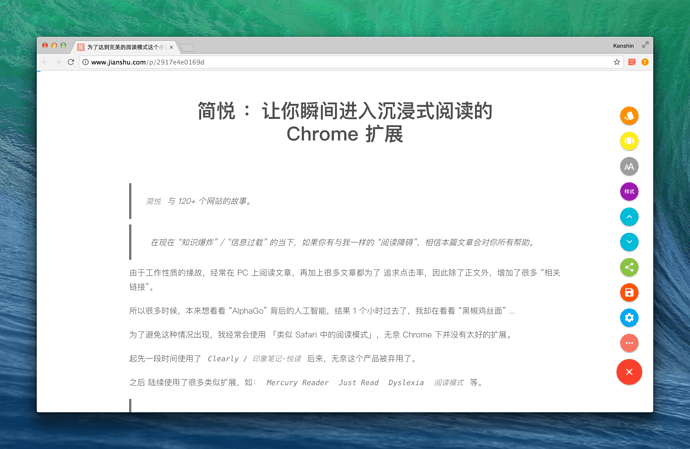Select the 为了达到完美的阅读模式 browser tab
This screenshot has width=690, height=449.
pos(125,47)
